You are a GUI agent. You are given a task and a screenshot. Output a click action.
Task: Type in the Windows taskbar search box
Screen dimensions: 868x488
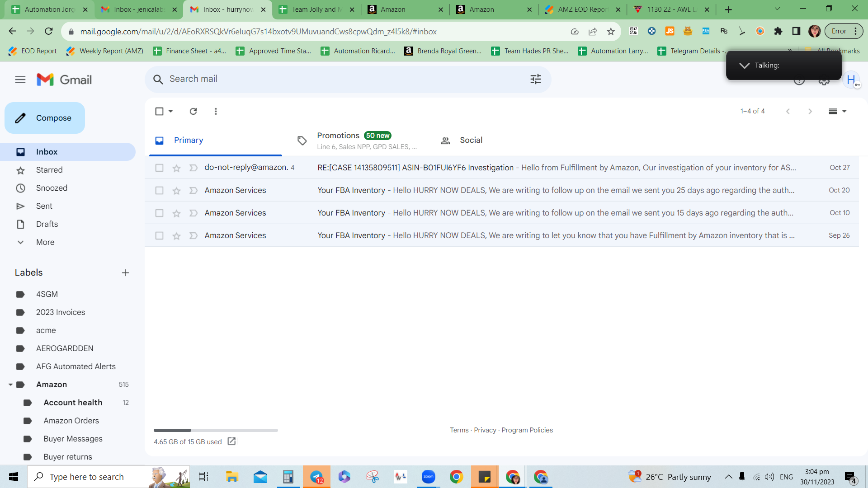coord(108,477)
